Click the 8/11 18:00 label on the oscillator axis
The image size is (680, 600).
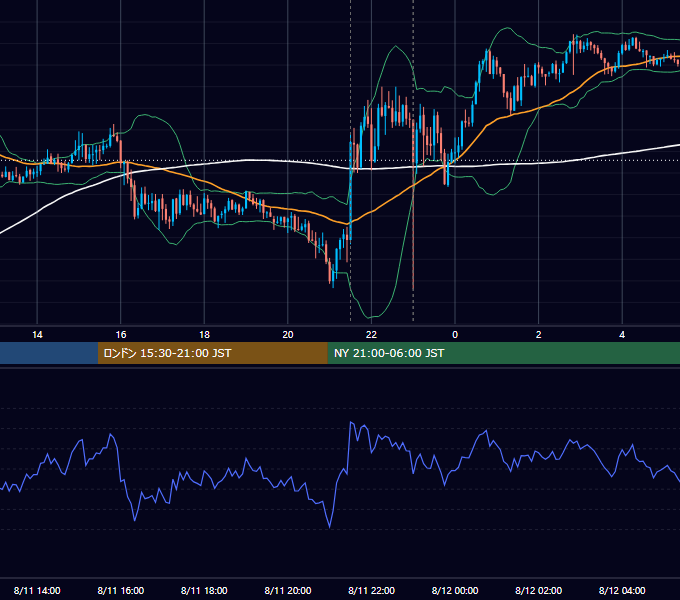[204, 590]
